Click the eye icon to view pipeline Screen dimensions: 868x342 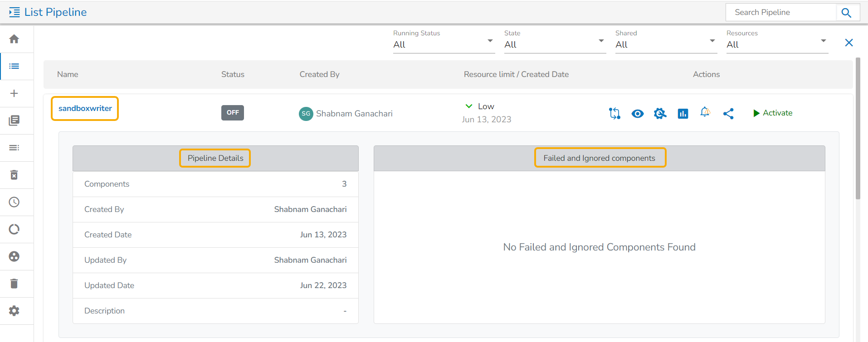637,114
